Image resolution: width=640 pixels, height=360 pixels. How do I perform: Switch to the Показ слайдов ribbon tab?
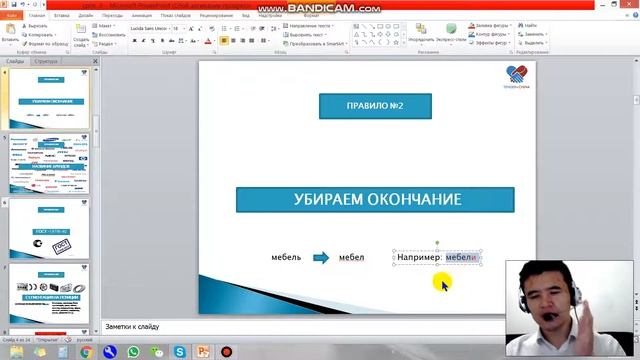176,16
